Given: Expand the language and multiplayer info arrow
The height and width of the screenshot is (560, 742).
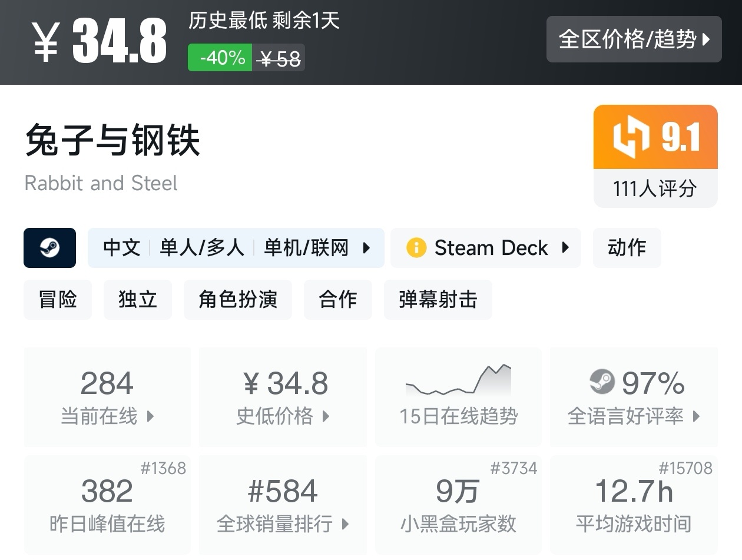Looking at the screenshot, I should pyautogui.click(x=366, y=248).
